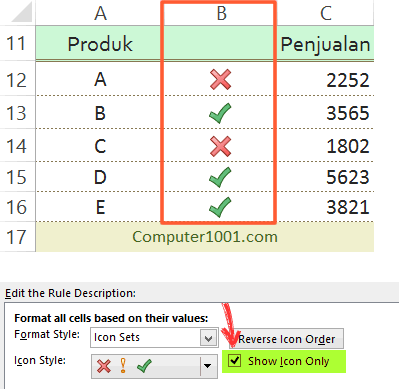Click the cell containing 3565
399x389 pixels.
325,113
